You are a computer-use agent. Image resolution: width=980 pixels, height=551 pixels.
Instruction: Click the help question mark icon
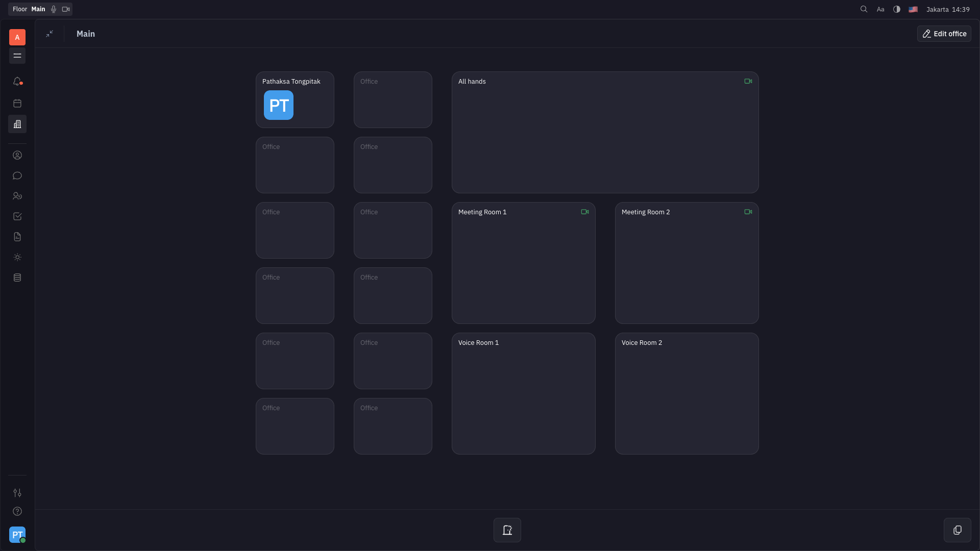click(17, 511)
